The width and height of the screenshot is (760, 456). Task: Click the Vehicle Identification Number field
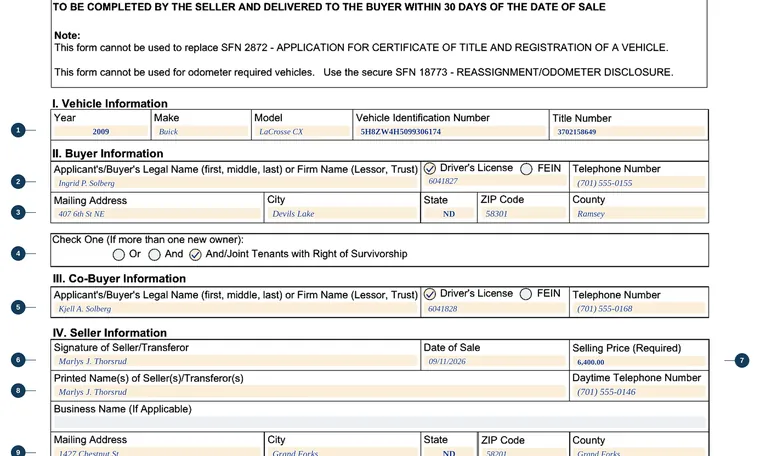(450, 131)
